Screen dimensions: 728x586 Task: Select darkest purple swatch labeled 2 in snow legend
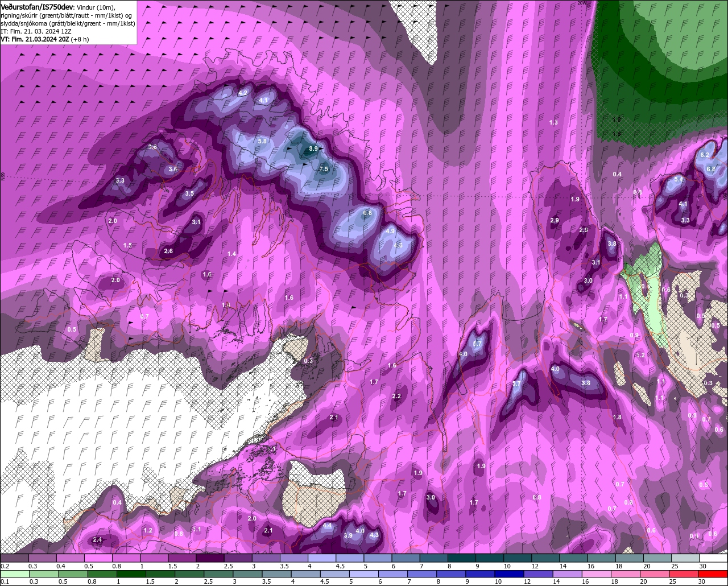210,558
